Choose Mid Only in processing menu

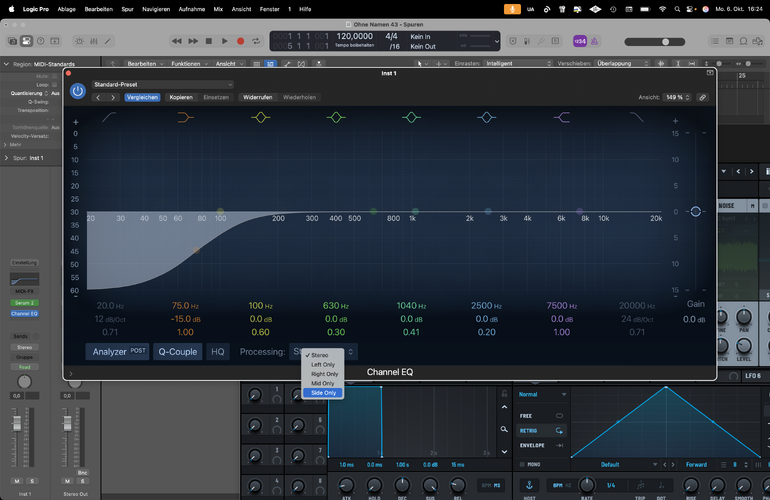[323, 383]
